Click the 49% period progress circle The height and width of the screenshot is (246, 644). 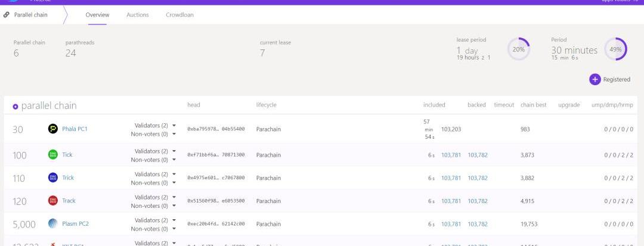click(615, 49)
